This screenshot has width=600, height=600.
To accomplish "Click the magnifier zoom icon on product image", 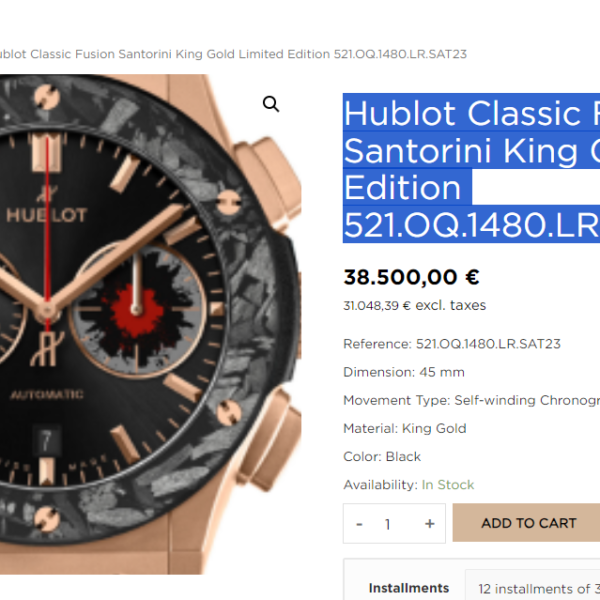I will point(271,104).
